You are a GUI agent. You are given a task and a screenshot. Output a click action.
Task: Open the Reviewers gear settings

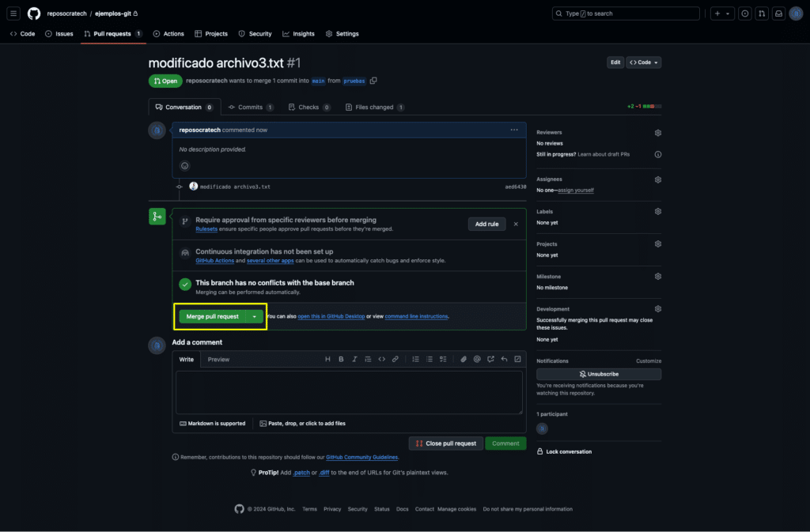657,133
